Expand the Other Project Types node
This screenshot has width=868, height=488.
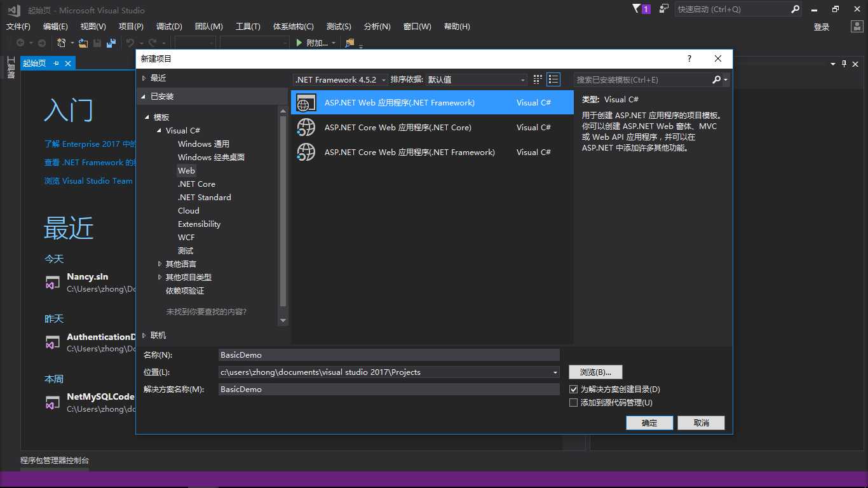click(159, 277)
